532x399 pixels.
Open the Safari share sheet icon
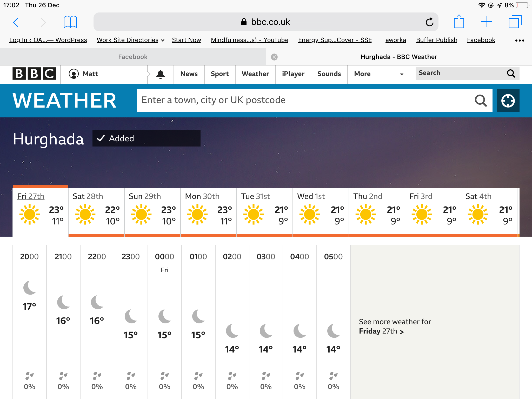(459, 22)
